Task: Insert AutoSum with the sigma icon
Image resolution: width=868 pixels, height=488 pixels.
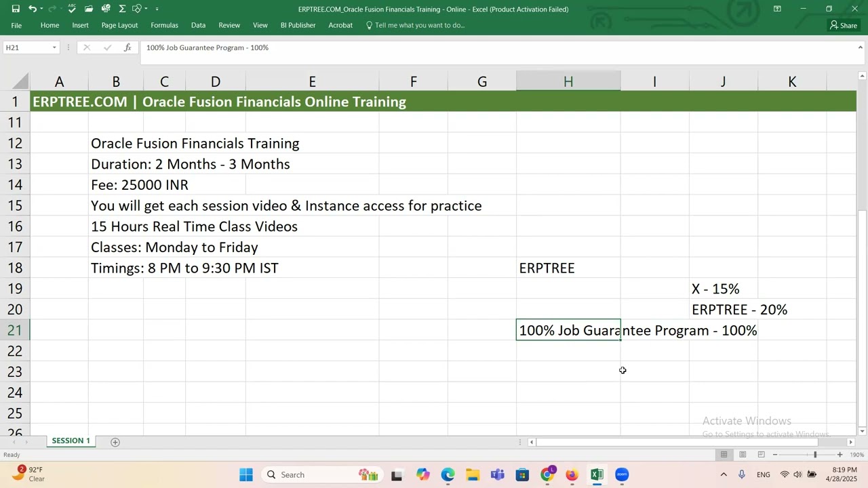Action: pyautogui.click(x=122, y=9)
